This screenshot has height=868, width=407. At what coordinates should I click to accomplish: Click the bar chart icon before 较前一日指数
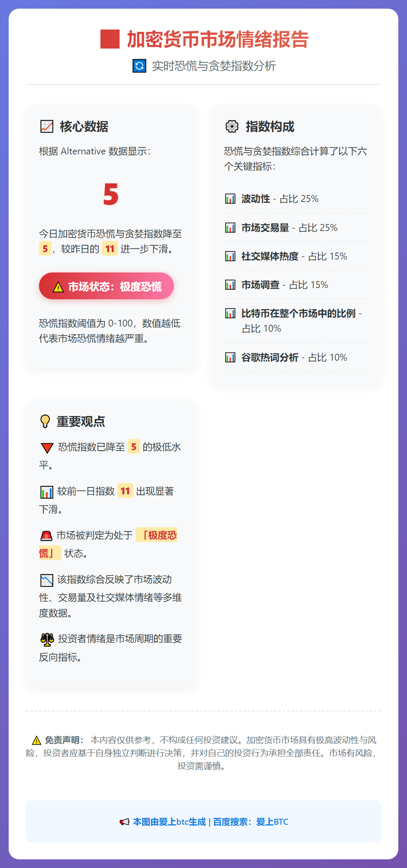point(47,492)
